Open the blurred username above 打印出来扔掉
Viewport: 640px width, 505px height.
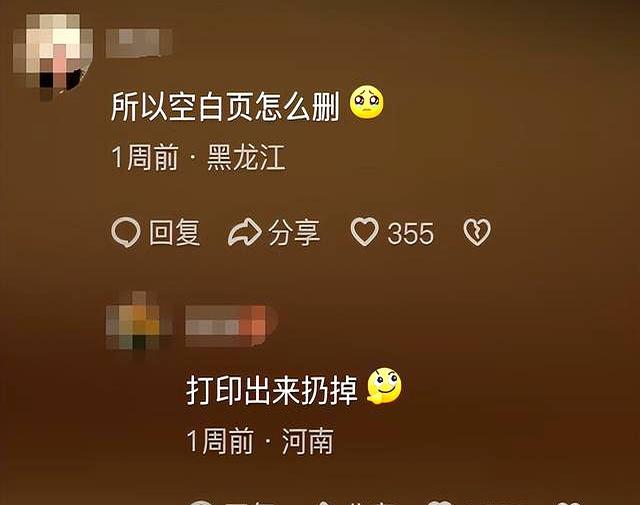click(212, 326)
